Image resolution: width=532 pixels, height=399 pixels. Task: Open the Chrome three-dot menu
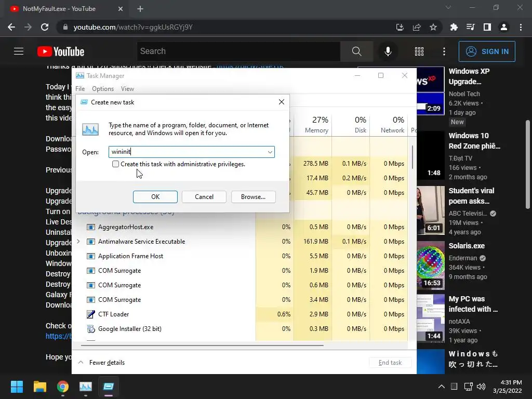tap(521, 27)
